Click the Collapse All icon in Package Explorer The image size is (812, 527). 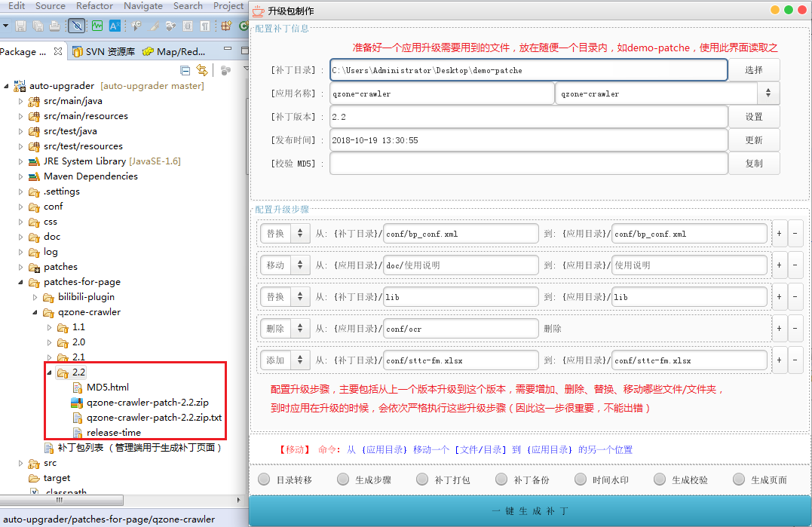point(185,70)
